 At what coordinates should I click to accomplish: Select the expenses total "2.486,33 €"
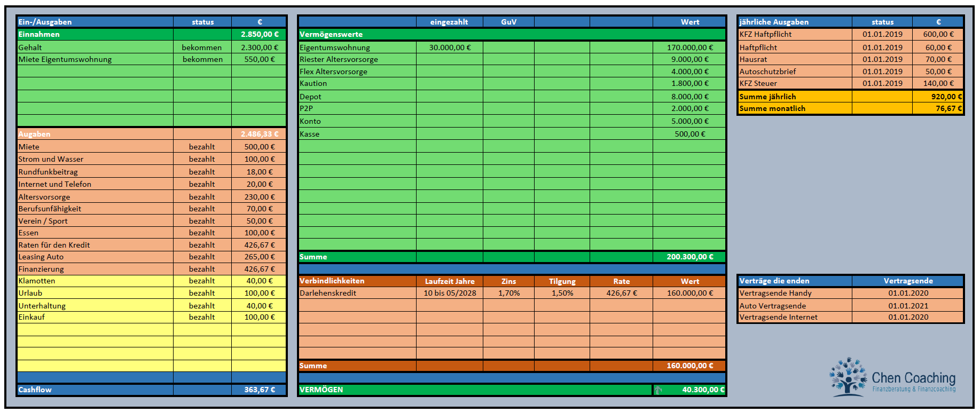pos(259,134)
